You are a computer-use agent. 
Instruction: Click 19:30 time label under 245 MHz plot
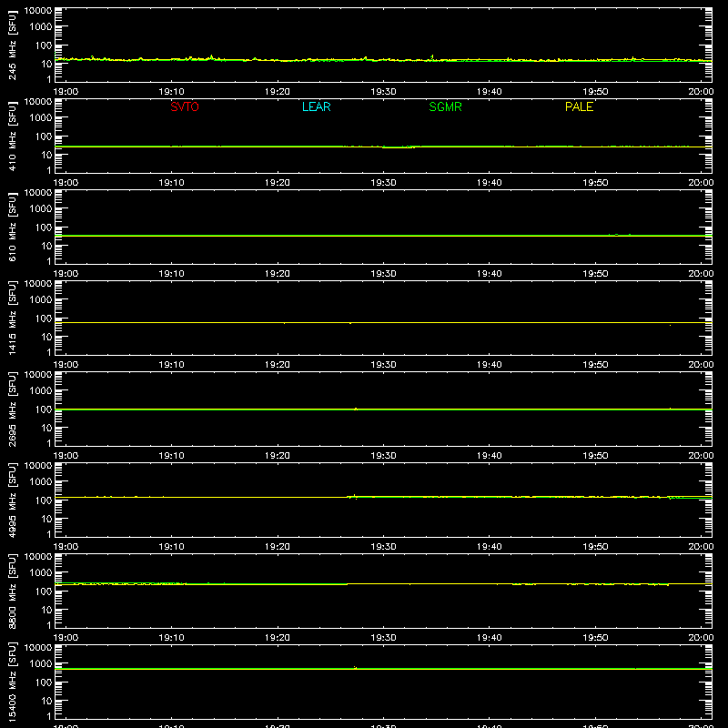(383, 92)
